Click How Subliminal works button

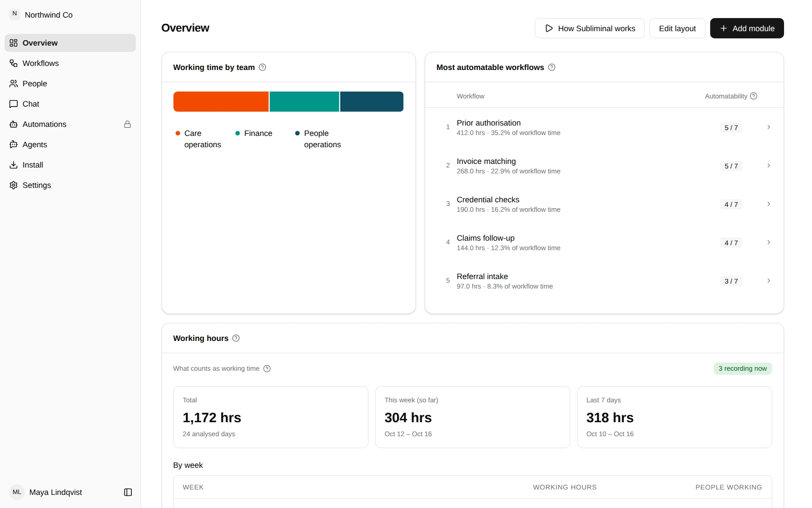pyautogui.click(x=590, y=28)
